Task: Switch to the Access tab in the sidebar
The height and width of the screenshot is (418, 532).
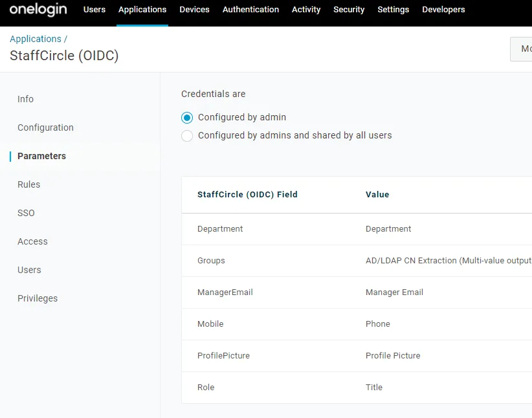Action: [32, 241]
